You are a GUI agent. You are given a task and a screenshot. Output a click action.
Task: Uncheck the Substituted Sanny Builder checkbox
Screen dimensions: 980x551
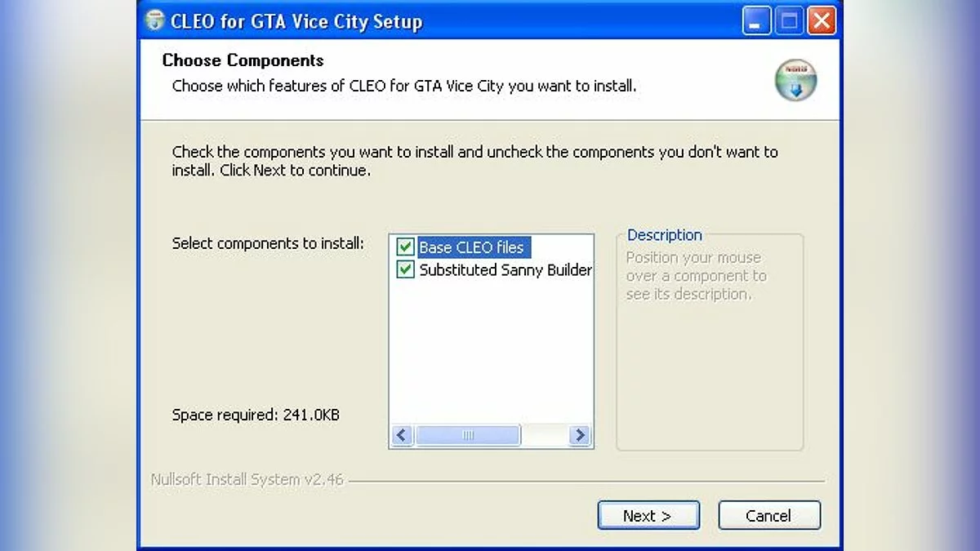click(x=405, y=269)
